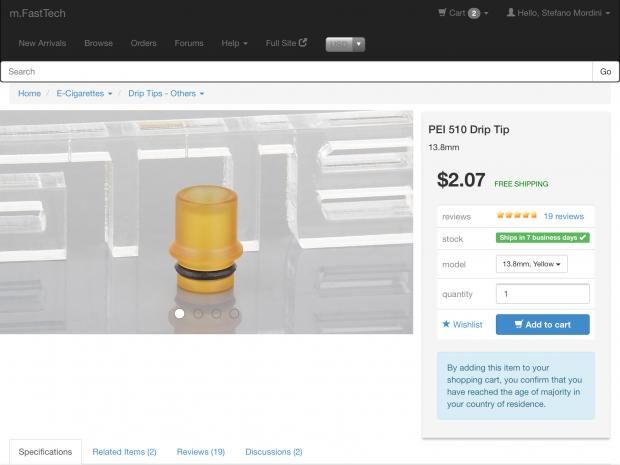The height and width of the screenshot is (465, 620).
Task: Switch to Related Items (2) tab
Action: pyautogui.click(x=125, y=452)
